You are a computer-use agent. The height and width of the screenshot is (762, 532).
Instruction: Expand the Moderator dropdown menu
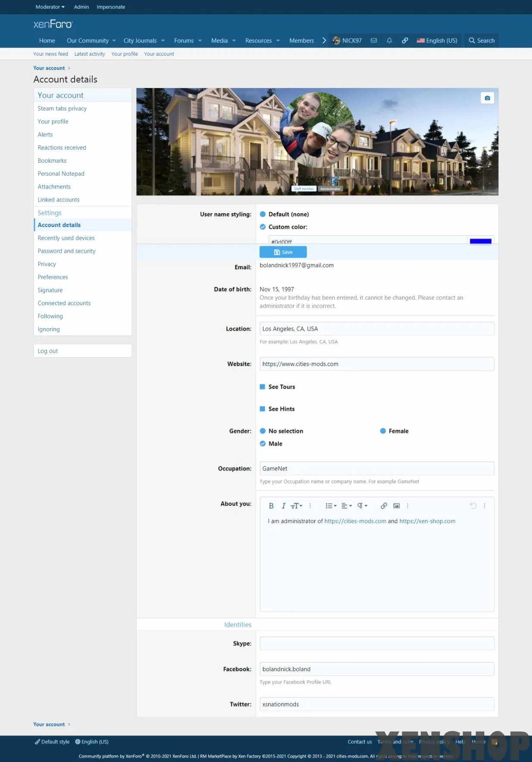(x=50, y=7)
